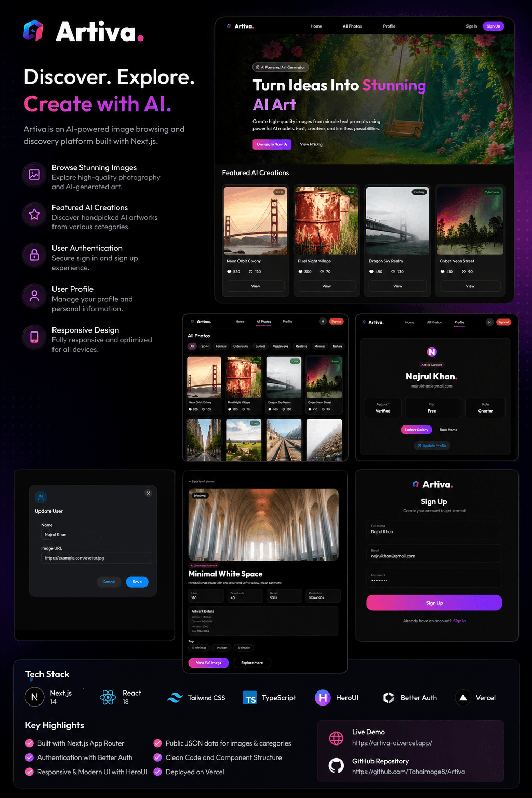Viewport: 532px width, 798px height.
Task: Click the Generate Now button
Action: [272, 144]
